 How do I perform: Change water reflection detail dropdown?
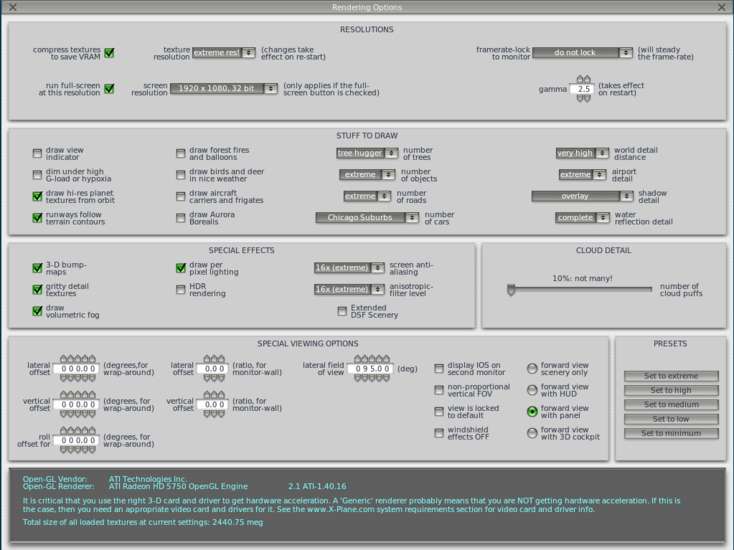(x=582, y=217)
